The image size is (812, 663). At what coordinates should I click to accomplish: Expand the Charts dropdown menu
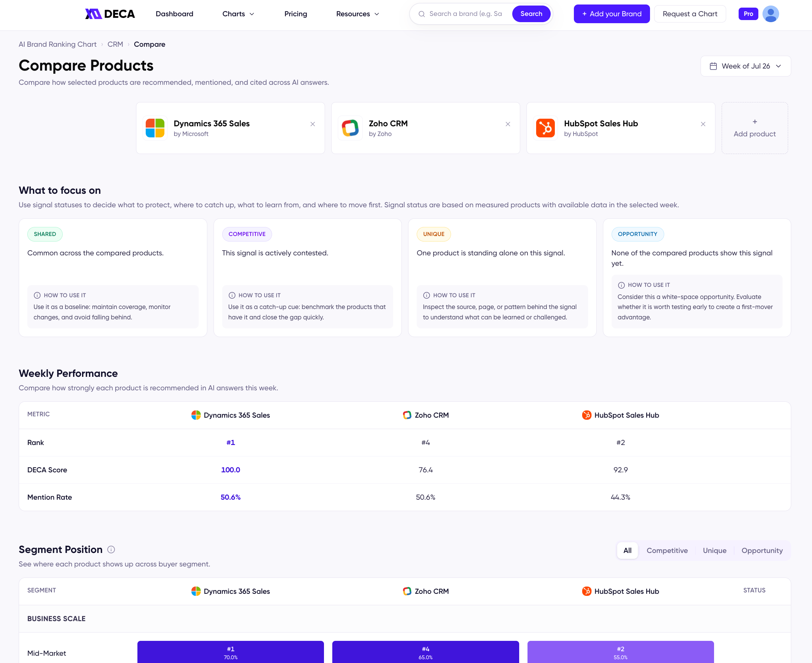[x=238, y=14]
